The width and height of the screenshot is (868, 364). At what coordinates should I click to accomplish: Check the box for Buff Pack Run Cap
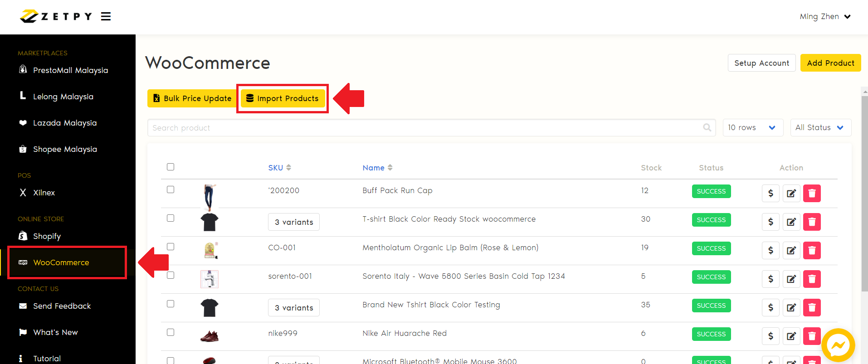point(171,189)
